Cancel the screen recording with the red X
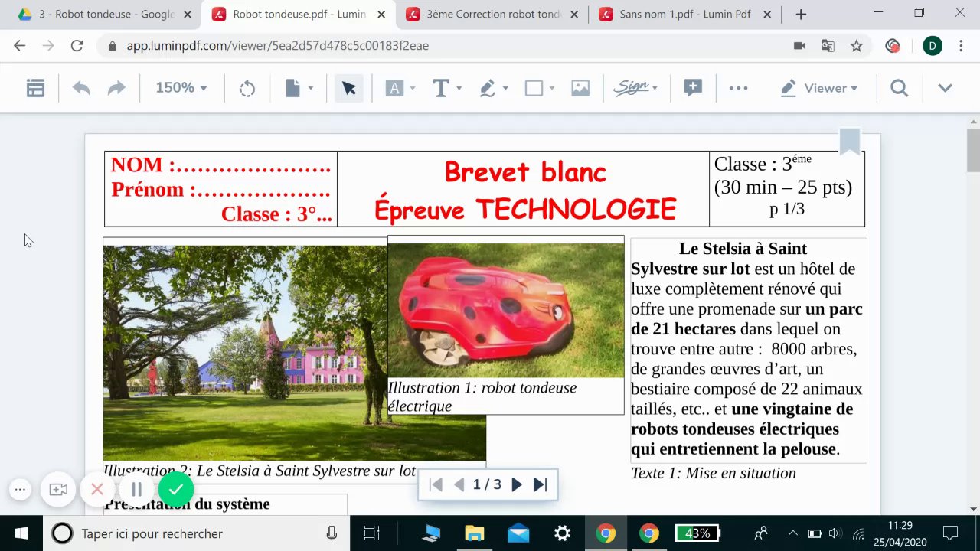 tap(97, 490)
